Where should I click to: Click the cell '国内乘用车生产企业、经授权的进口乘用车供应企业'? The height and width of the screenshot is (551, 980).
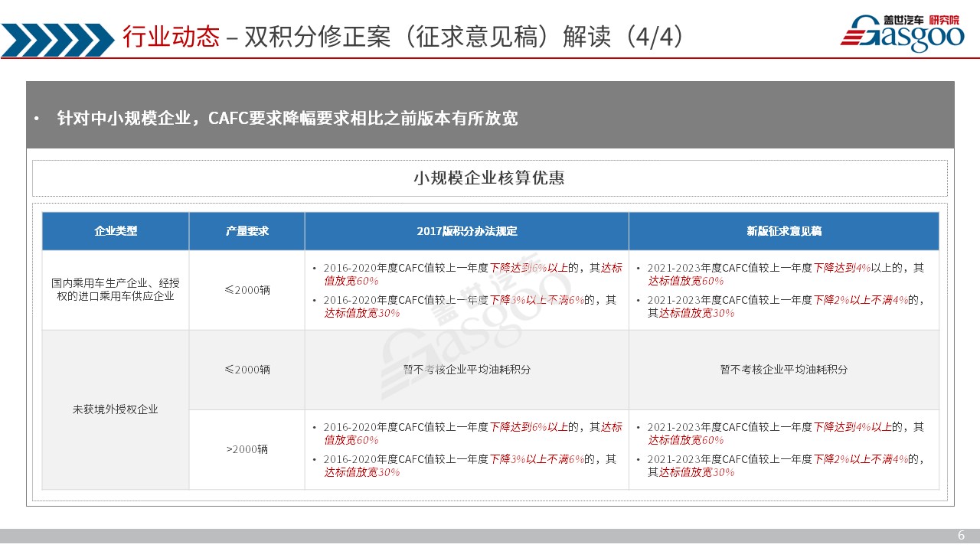[x=116, y=289]
